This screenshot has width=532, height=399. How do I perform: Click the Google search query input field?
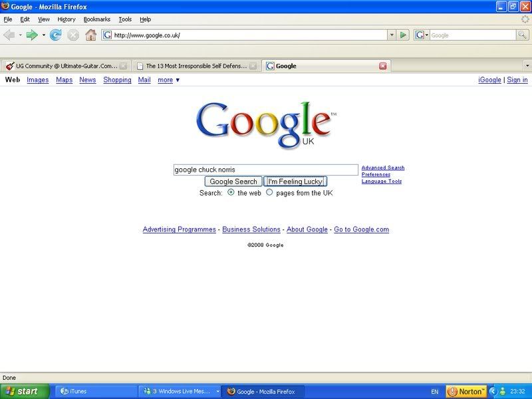pos(265,170)
